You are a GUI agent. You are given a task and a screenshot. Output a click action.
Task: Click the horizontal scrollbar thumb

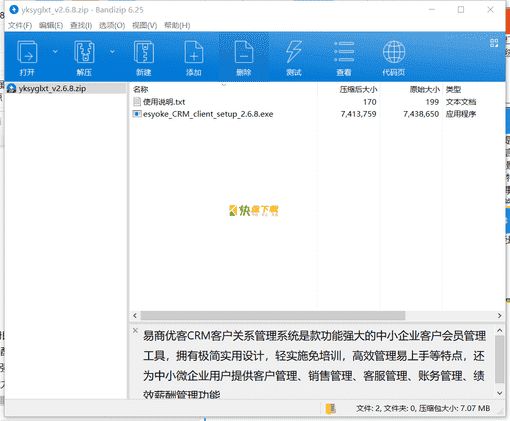(273, 315)
